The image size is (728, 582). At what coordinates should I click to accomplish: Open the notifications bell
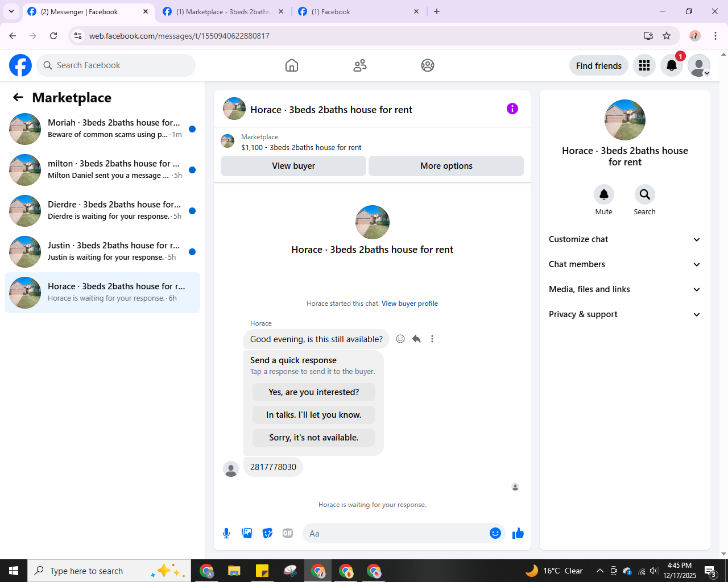click(672, 65)
